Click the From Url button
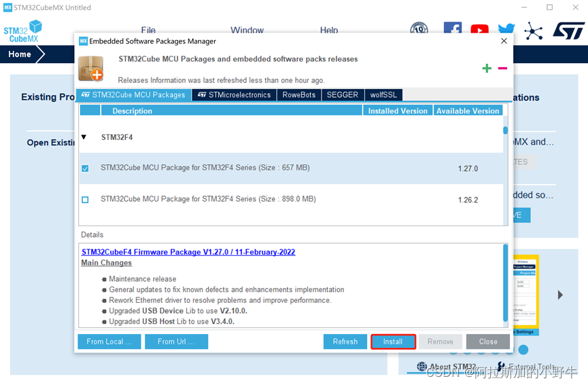Viewport: 588px width, 385px height. (176, 342)
